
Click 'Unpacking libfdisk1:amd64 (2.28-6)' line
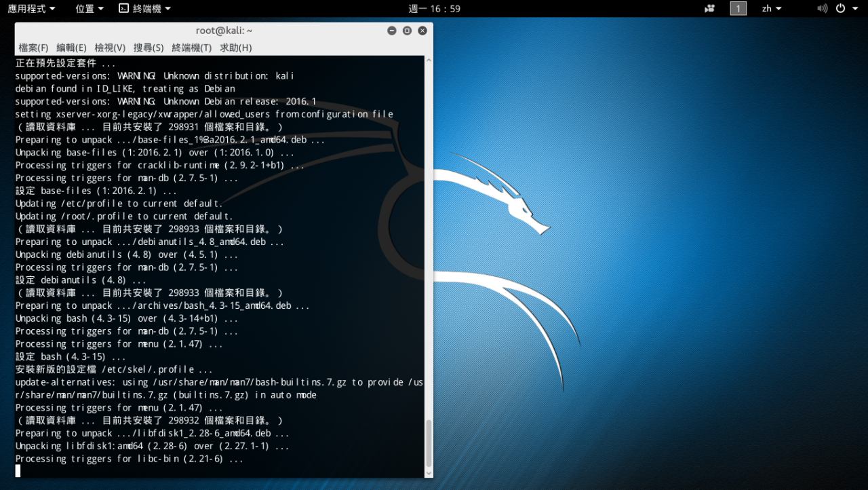[153, 446]
